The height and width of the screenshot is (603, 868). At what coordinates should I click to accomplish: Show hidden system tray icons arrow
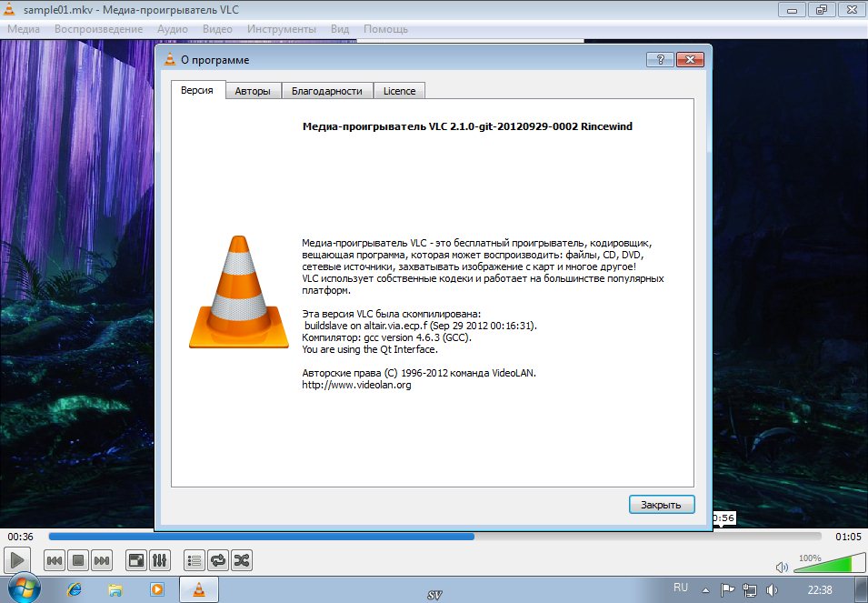pyautogui.click(x=707, y=590)
